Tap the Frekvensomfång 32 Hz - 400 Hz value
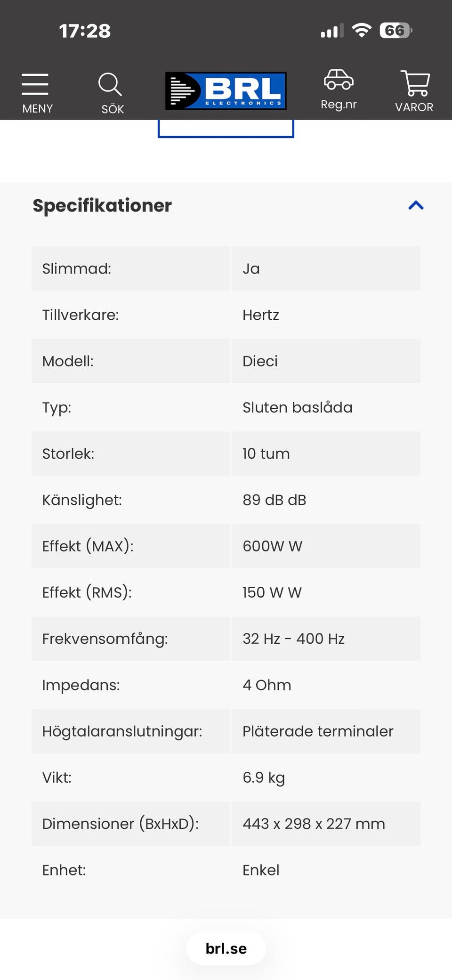The height and width of the screenshot is (980, 452). [x=293, y=639]
